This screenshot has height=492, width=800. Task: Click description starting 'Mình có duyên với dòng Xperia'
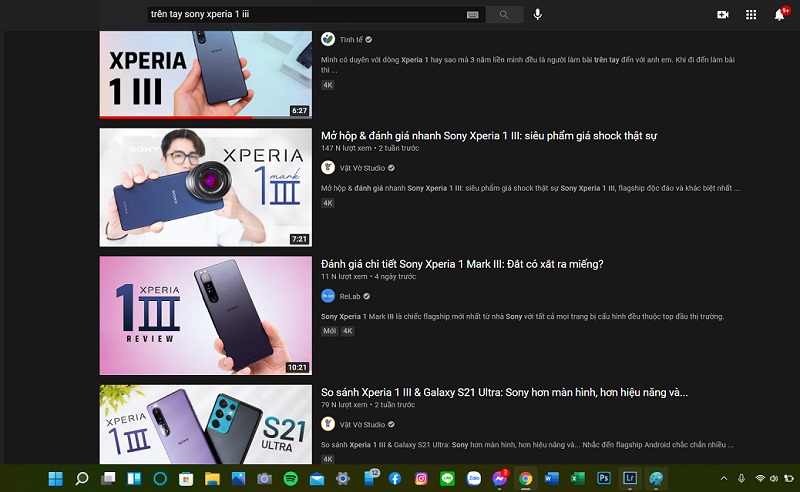click(x=528, y=65)
